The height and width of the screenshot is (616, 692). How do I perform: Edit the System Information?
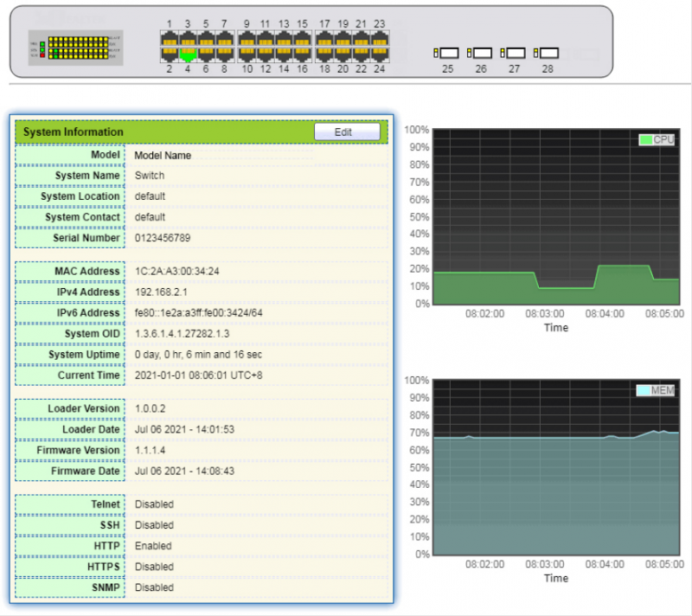347,132
